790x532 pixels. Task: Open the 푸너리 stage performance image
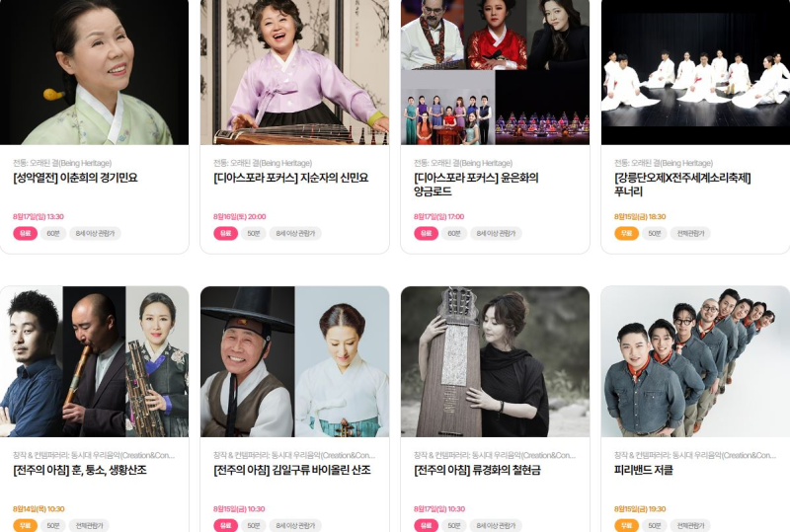coord(696,72)
